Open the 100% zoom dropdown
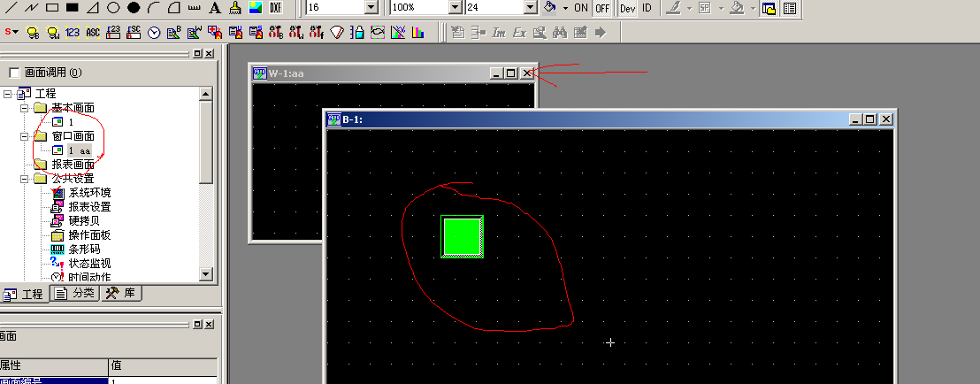The image size is (980, 384). pos(454,8)
